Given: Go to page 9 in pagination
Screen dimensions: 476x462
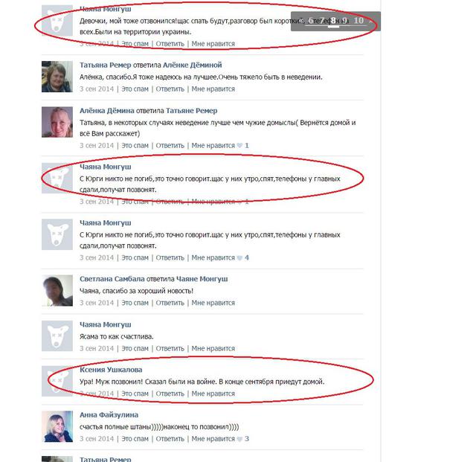Looking at the screenshot, I should point(344,20).
